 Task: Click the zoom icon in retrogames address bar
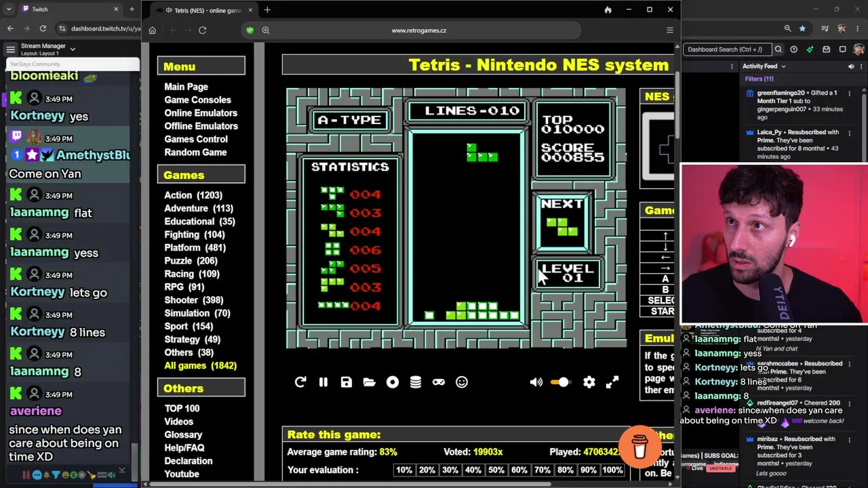coord(266,30)
